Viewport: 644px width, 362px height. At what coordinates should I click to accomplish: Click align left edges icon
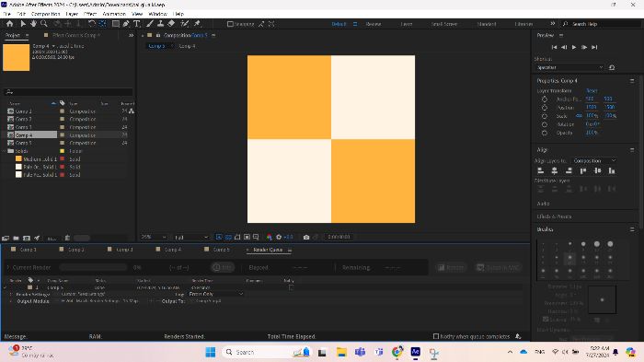pyautogui.click(x=541, y=170)
